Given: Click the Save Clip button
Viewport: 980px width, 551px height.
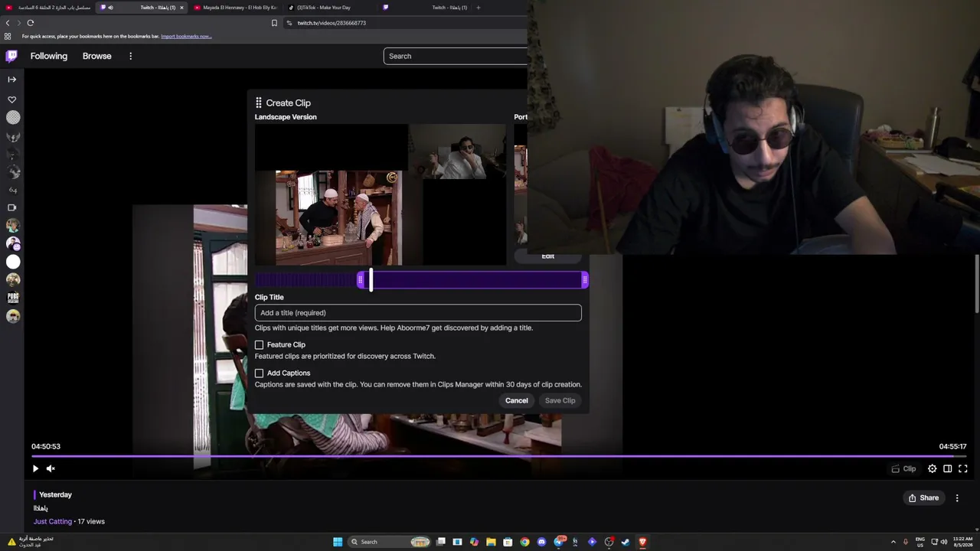Looking at the screenshot, I should 560,400.
